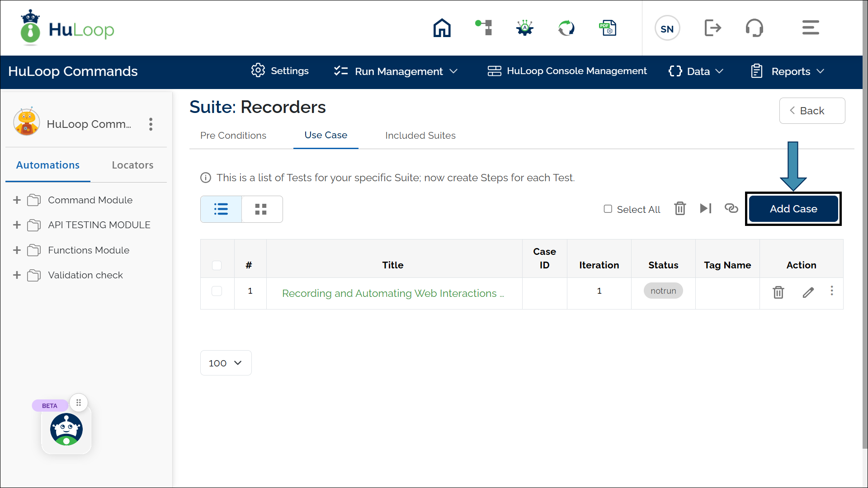
Task: Go to the Home icon in header
Action: point(442,28)
